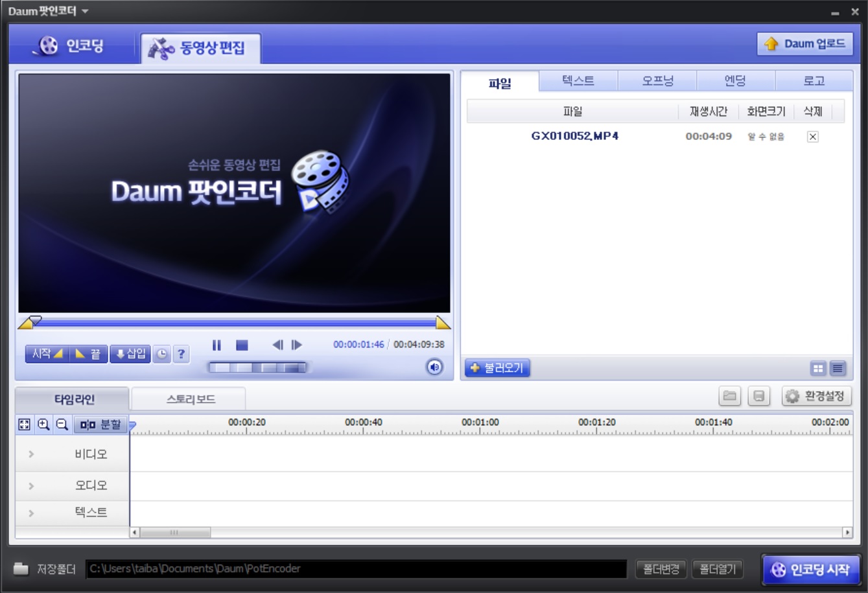Switch file list to thumbnail view
Image resolution: width=868 pixels, height=593 pixels.
click(818, 368)
